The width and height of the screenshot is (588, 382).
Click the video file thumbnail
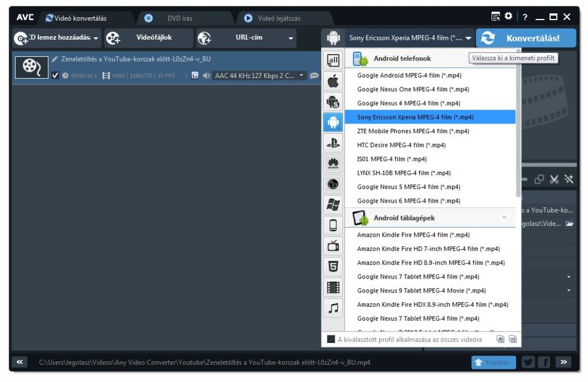click(x=32, y=67)
